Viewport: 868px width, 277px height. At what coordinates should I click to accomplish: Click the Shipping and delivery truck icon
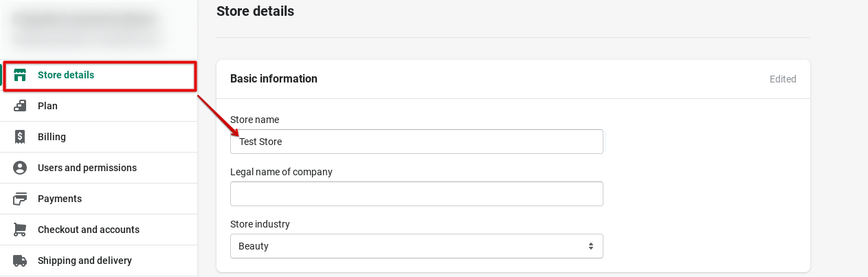point(20,261)
